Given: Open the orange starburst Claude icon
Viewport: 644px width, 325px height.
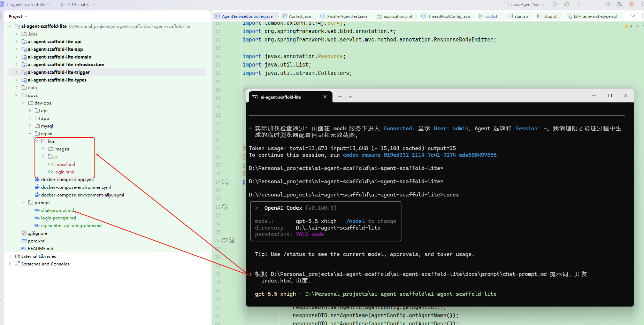Looking at the screenshot, I should [x=631, y=4].
